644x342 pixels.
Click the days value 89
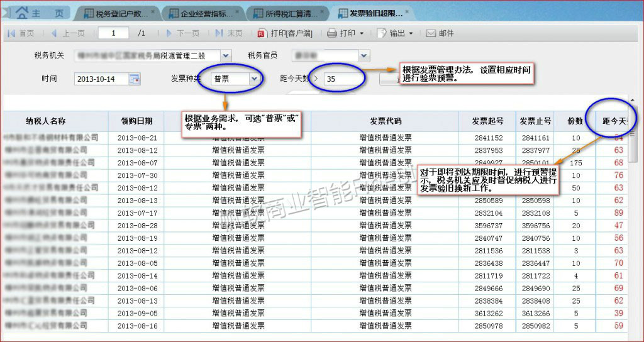coord(619,213)
